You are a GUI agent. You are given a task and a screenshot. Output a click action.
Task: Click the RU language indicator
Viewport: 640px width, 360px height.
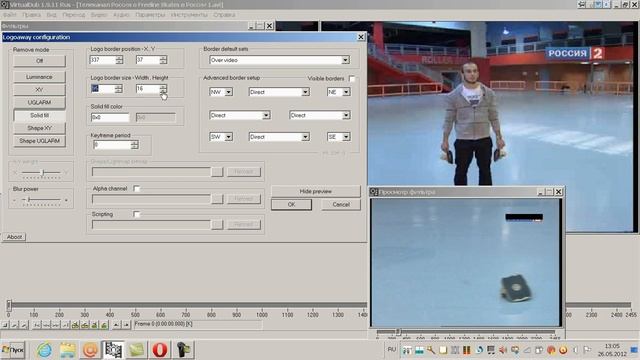click(391, 349)
